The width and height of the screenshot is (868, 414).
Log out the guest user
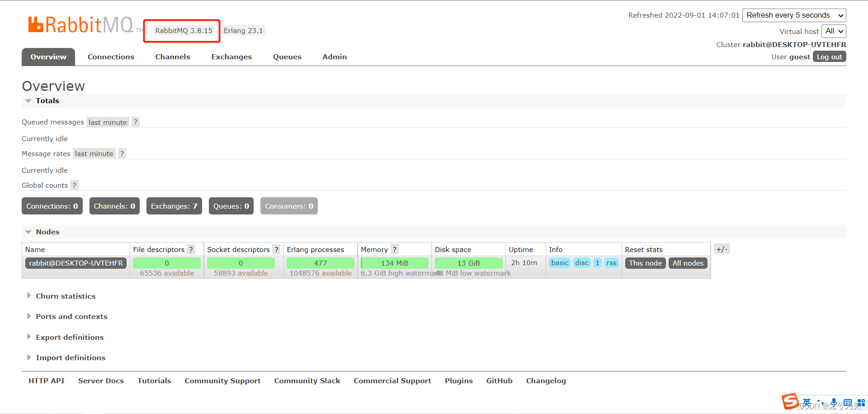tap(830, 57)
